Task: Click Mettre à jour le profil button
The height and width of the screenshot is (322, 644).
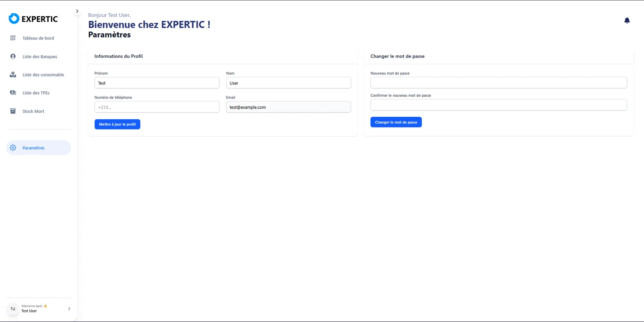Action: tap(117, 124)
